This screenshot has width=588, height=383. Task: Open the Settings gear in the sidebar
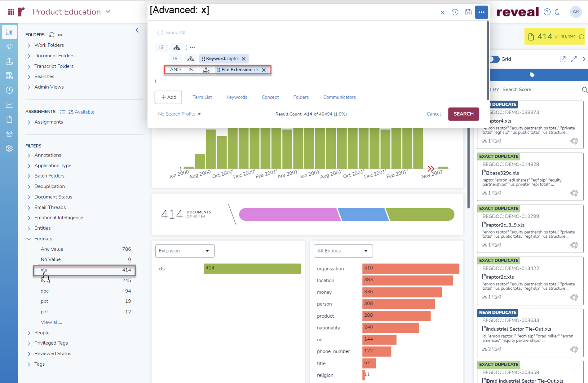[9, 148]
